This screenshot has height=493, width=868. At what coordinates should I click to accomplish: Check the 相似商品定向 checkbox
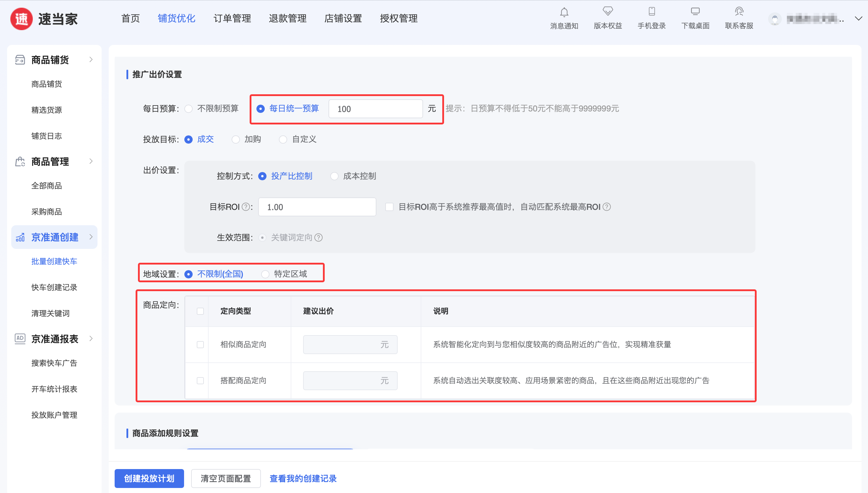[200, 344]
